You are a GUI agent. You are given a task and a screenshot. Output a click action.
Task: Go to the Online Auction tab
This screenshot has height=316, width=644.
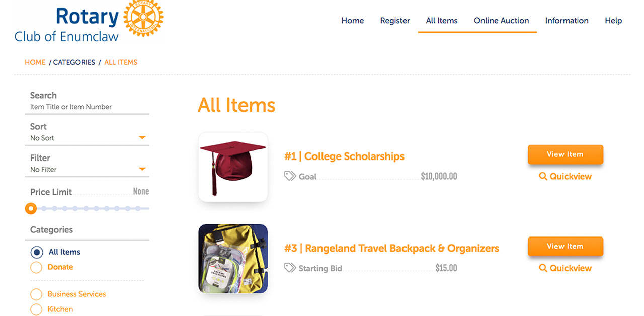501,21
